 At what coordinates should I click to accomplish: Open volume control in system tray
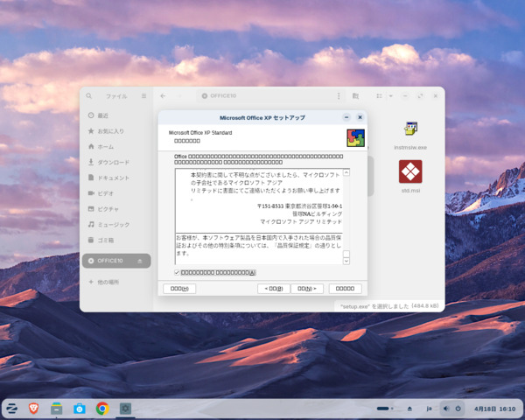[x=446, y=409]
